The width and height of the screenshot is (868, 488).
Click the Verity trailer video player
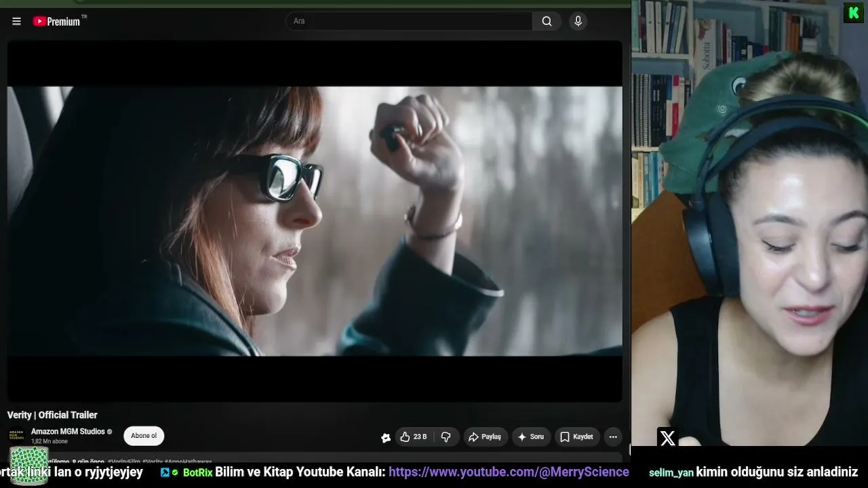point(315,221)
